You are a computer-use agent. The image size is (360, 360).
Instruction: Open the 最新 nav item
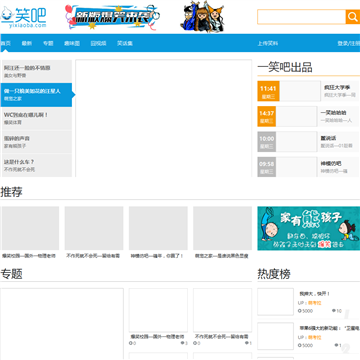pyautogui.click(x=27, y=43)
